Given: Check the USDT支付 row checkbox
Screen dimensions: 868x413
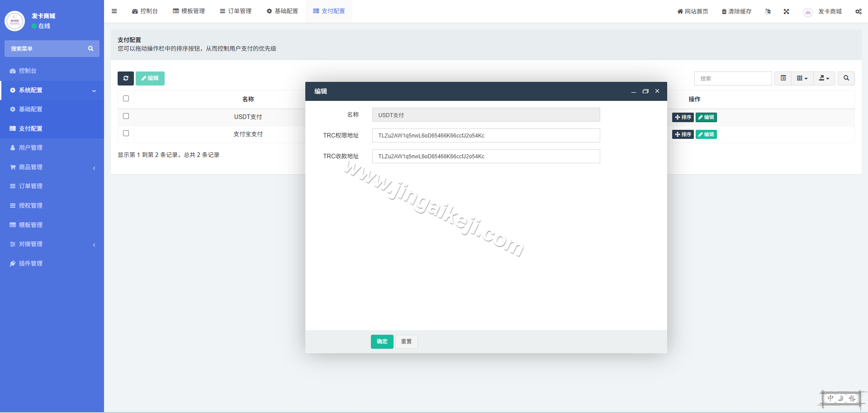Looking at the screenshot, I should 126,116.
